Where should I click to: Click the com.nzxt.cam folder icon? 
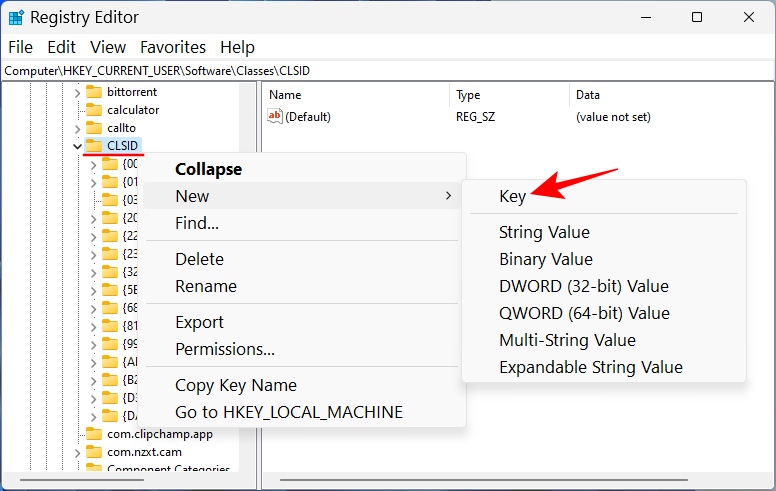click(94, 452)
